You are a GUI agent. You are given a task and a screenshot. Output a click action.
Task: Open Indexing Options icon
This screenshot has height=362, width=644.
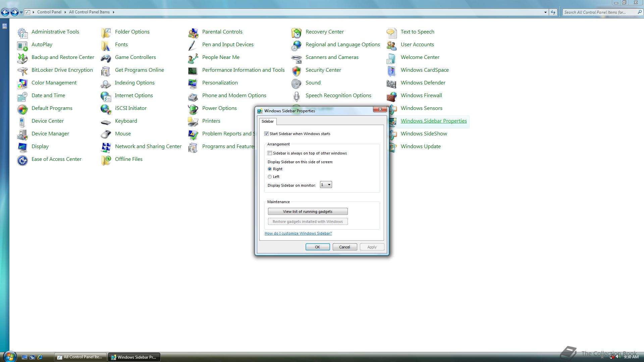[x=106, y=84]
